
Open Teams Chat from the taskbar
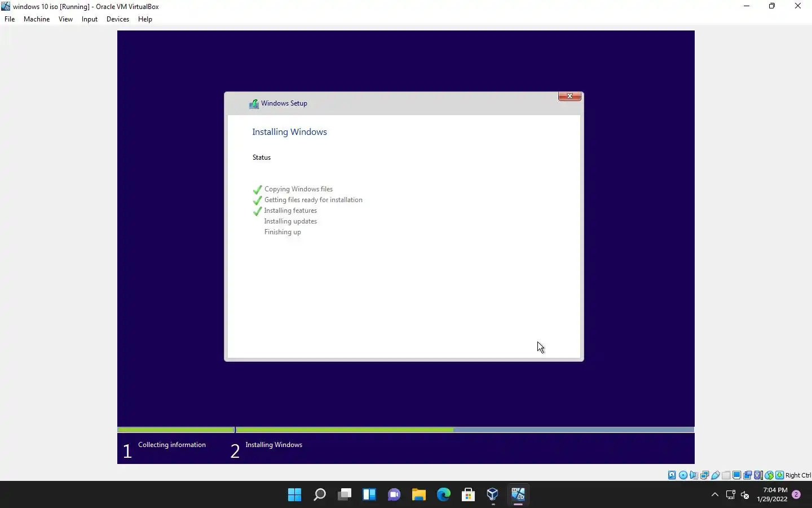coord(394,495)
